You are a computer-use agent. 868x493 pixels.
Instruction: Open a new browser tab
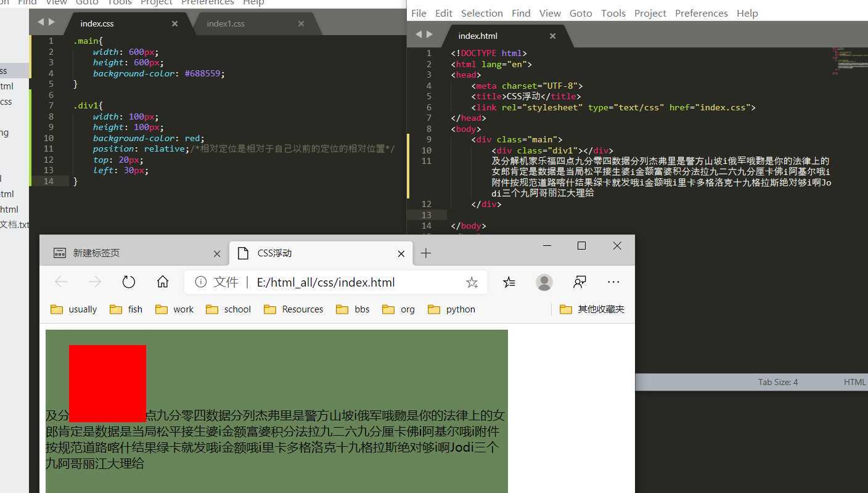point(425,253)
